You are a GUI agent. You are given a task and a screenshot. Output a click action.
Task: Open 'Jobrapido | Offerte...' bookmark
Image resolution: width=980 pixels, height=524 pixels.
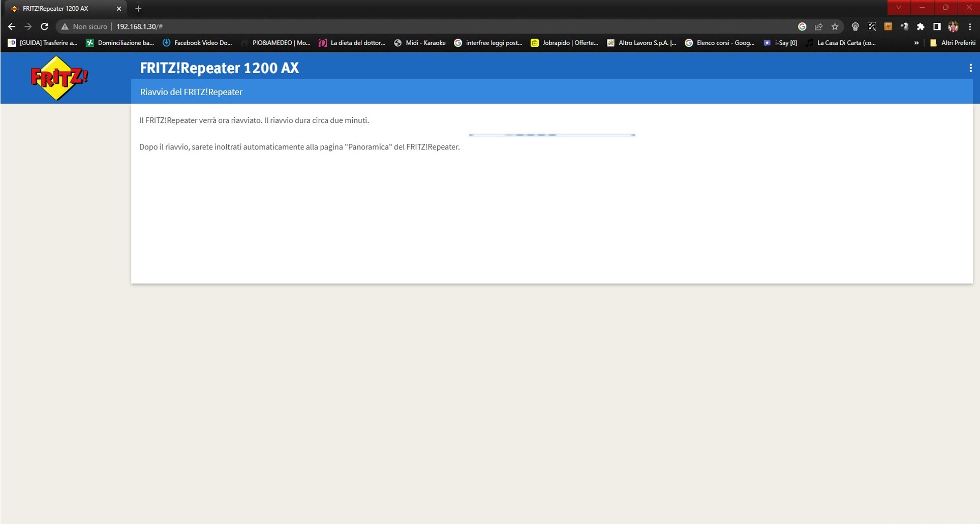(565, 43)
